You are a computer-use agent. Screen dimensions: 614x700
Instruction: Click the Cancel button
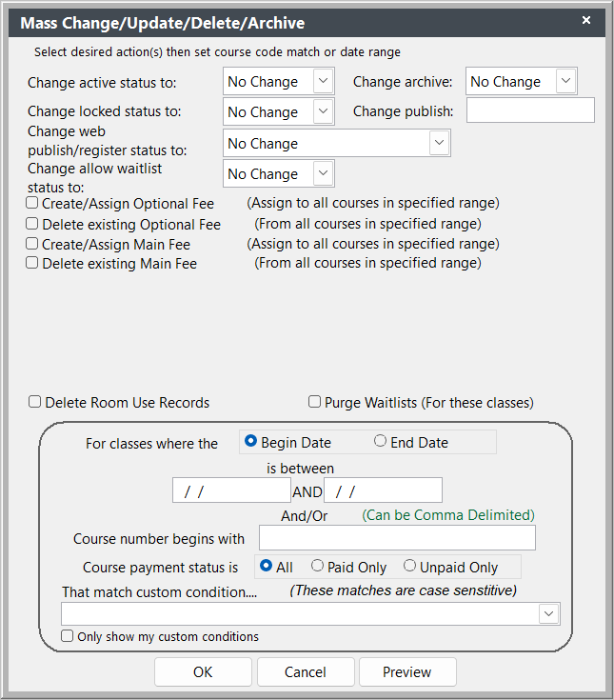point(306,671)
